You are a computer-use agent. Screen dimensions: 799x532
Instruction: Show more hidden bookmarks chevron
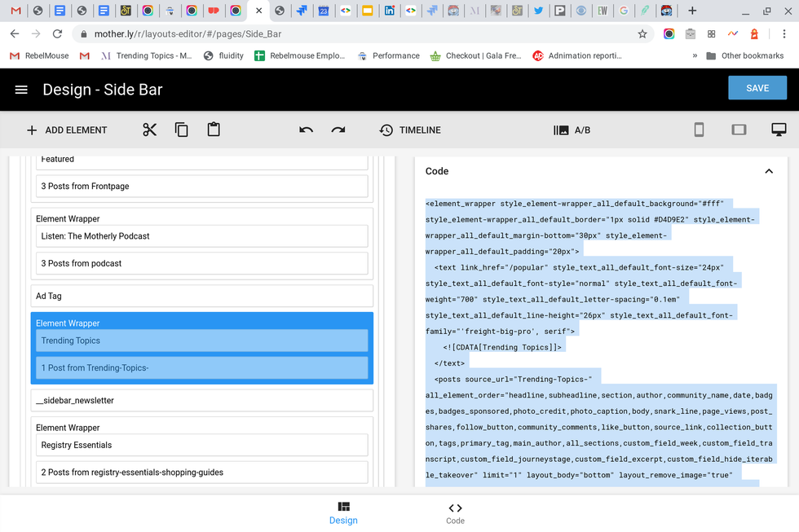click(x=695, y=56)
